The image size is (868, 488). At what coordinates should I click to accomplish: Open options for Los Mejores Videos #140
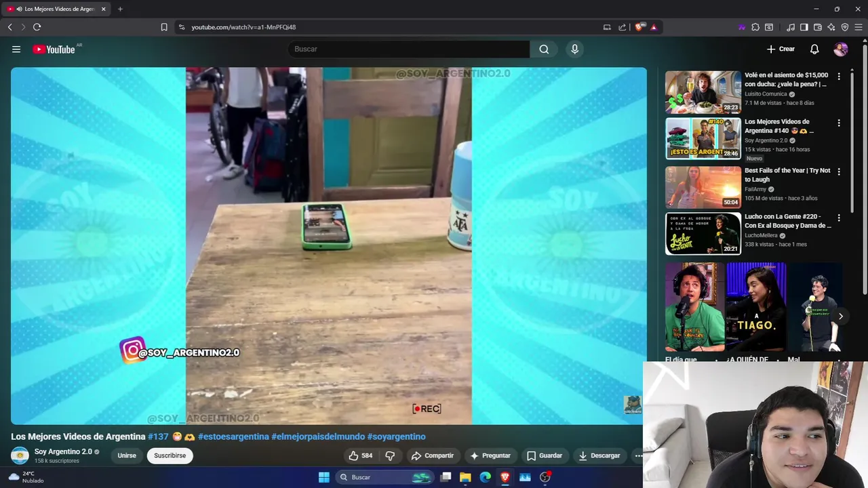pos(839,123)
